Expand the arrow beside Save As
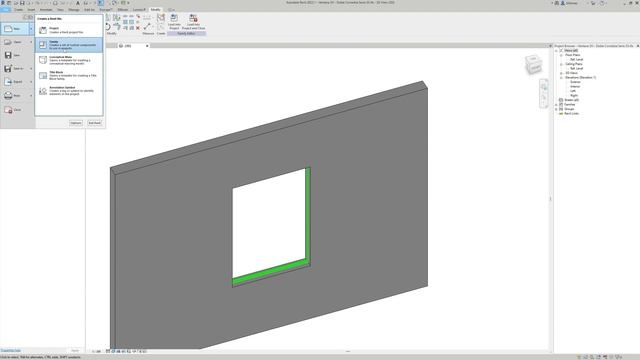640x360 pixels. pyautogui.click(x=31, y=69)
